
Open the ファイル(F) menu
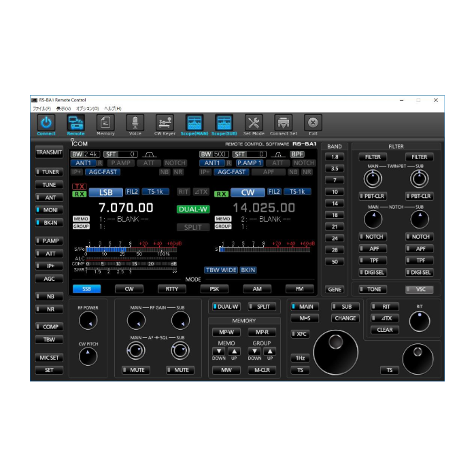42,108
